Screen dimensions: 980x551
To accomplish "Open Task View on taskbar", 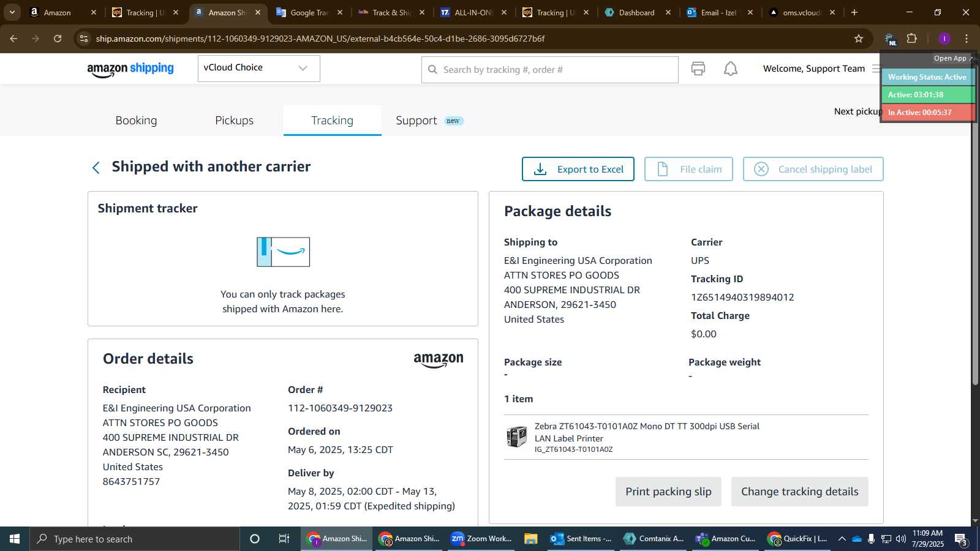I will tap(284, 539).
